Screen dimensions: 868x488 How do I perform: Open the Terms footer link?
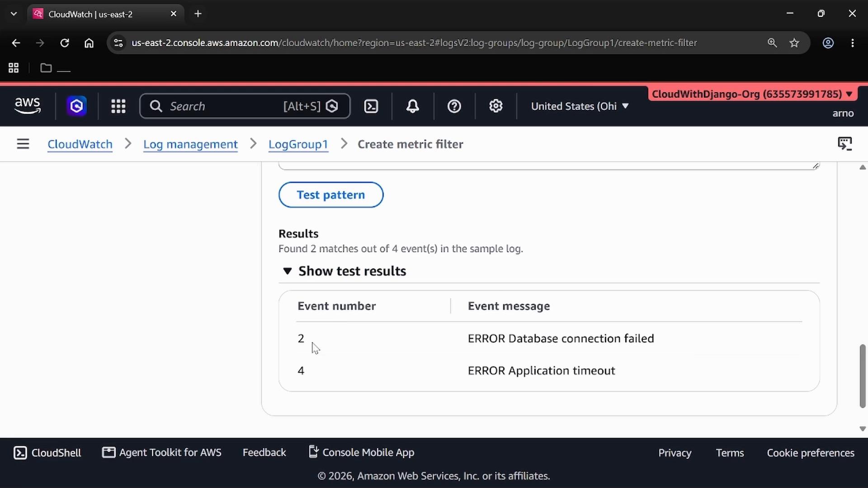click(x=730, y=453)
